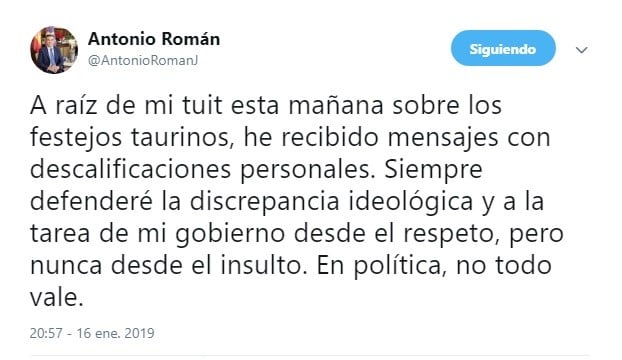This screenshot has width=622, height=360.
Task: Expand the tweet options chevron
Action: coord(582,50)
